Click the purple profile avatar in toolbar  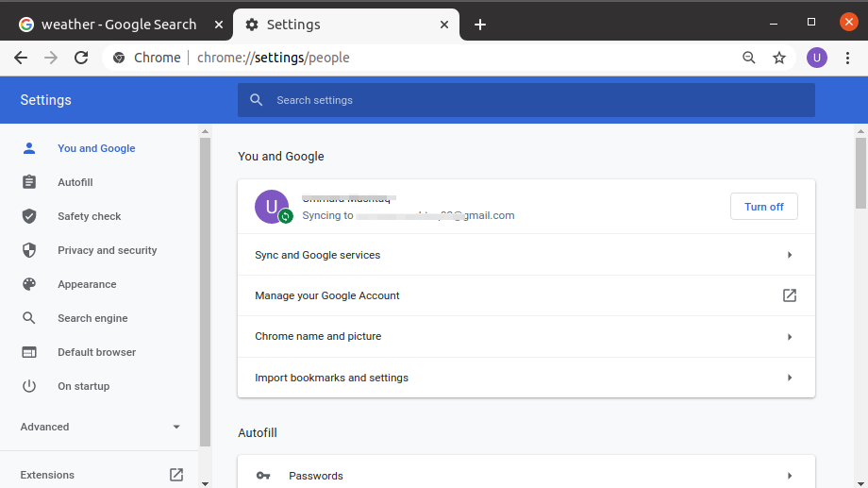(816, 58)
